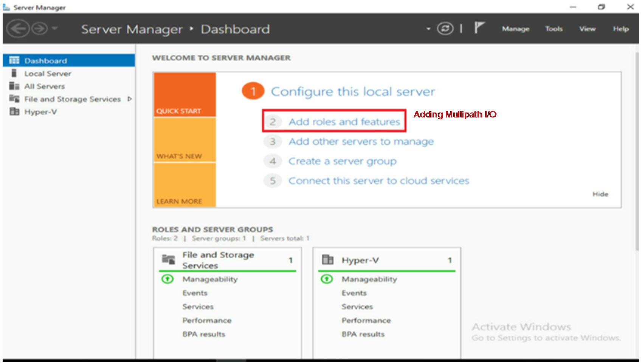Open the dropdown arrow left of refresh
The height and width of the screenshot is (364, 642).
coord(428,29)
